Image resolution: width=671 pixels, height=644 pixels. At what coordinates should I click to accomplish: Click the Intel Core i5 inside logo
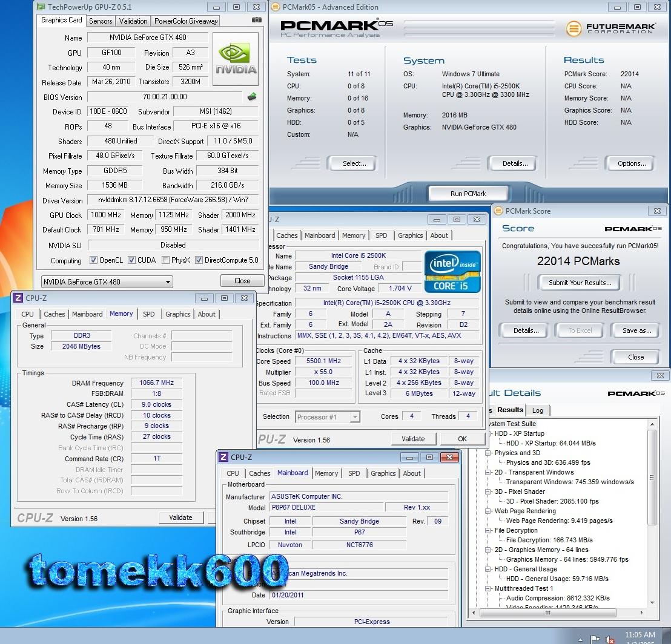[452, 272]
